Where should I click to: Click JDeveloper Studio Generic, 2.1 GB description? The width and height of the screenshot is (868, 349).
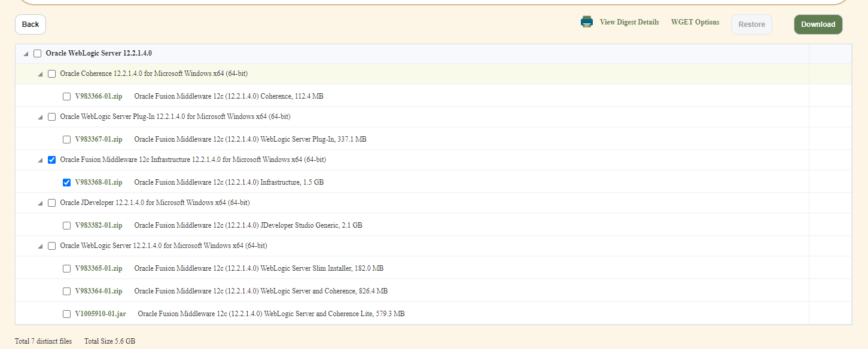[x=248, y=225]
